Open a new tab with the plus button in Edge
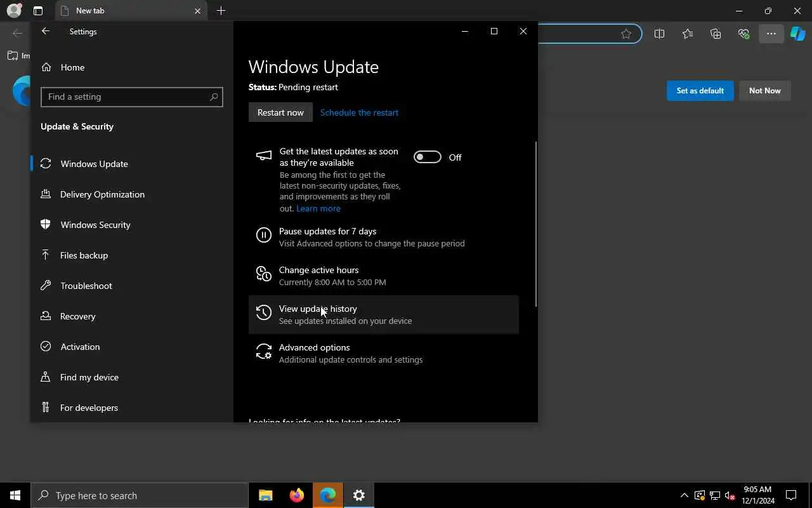 [221, 11]
